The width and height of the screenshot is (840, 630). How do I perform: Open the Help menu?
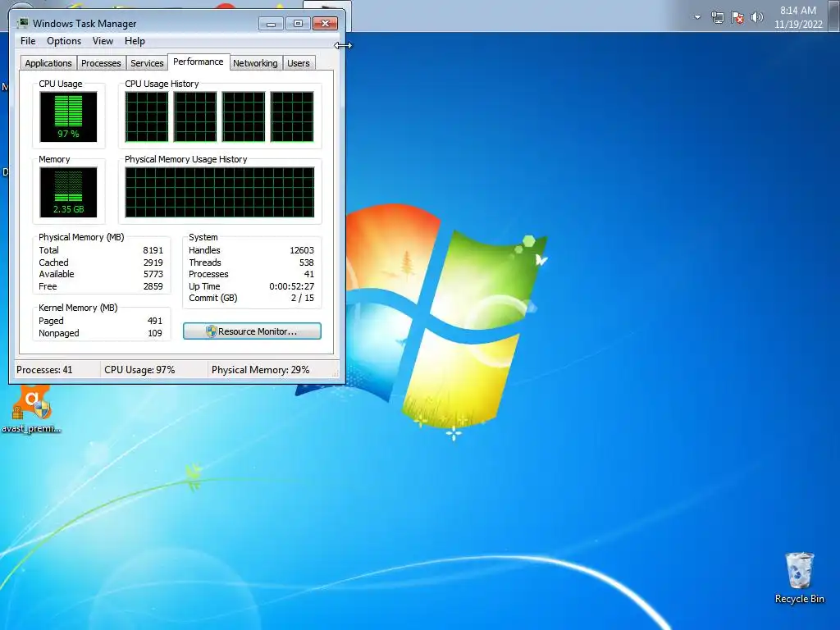point(135,41)
